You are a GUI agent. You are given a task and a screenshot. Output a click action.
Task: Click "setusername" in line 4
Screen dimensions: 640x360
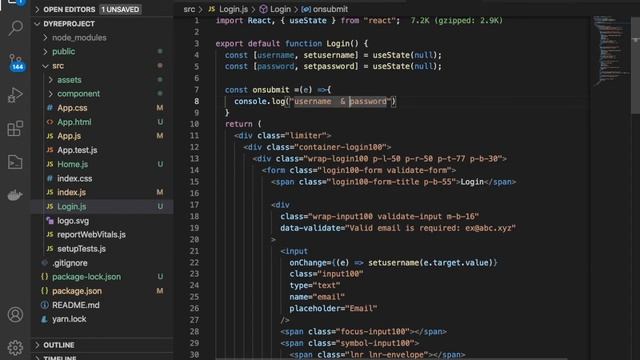click(x=328, y=55)
